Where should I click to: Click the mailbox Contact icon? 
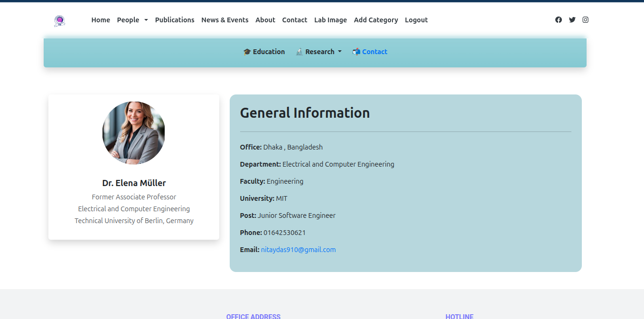pos(356,52)
